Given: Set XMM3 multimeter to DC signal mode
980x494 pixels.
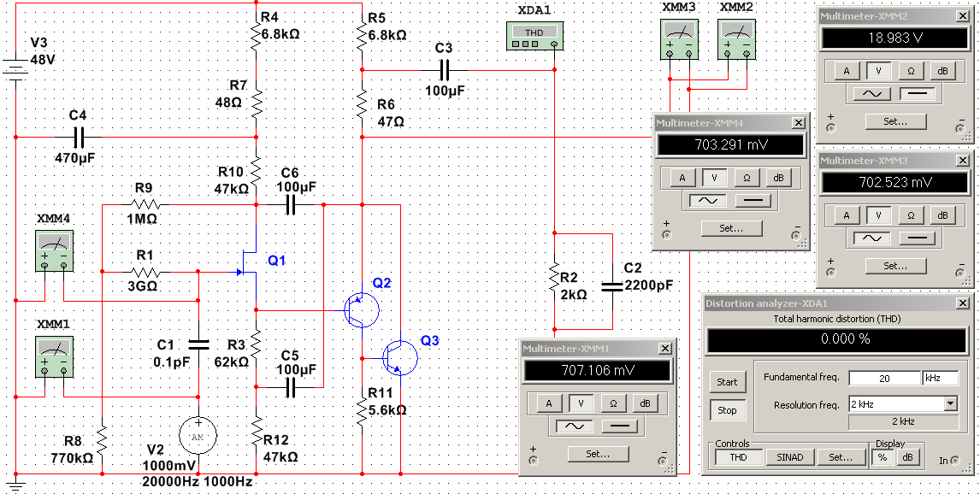Looking at the screenshot, I should (x=917, y=238).
